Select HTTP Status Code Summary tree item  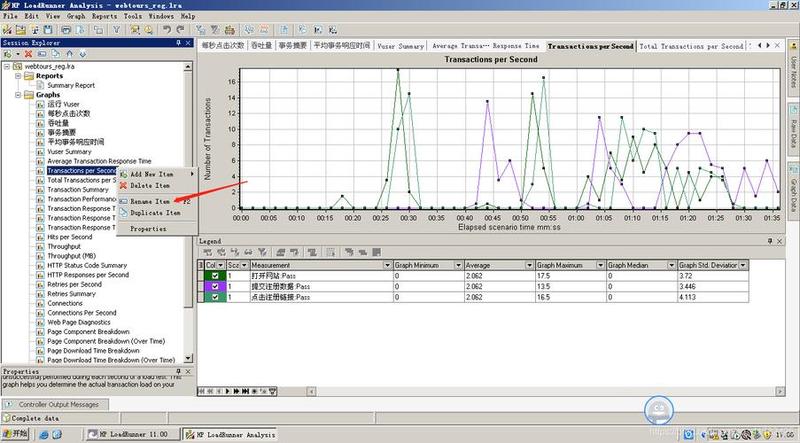coord(87,265)
